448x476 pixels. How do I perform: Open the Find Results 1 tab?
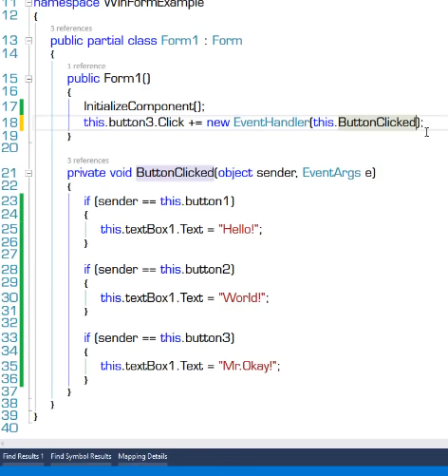[23, 456]
